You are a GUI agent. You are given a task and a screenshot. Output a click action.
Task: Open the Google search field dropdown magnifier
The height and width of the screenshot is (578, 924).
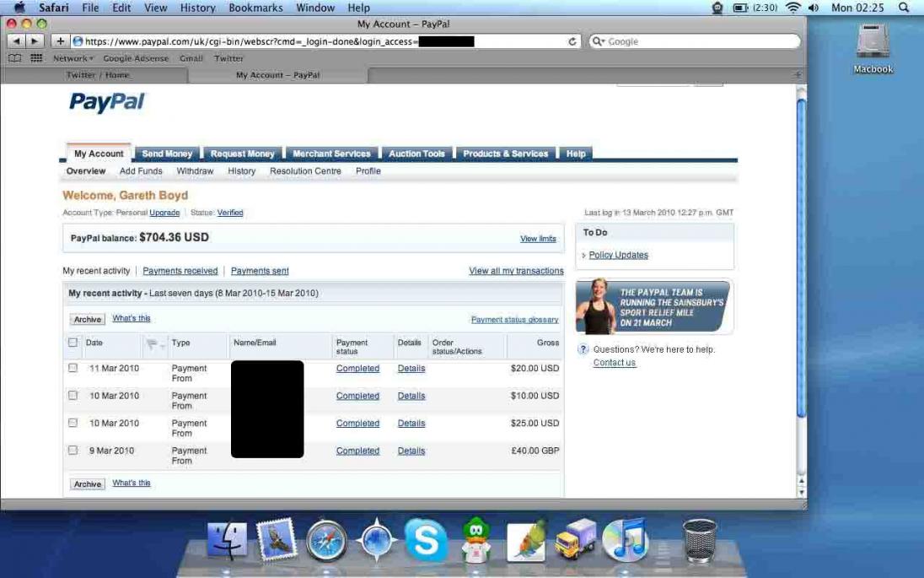click(x=598, y=41)
